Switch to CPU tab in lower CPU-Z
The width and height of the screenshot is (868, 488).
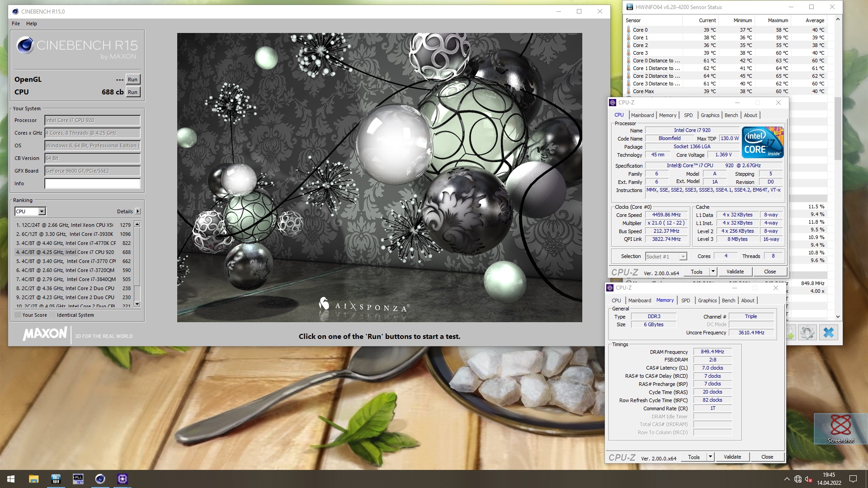616,300
